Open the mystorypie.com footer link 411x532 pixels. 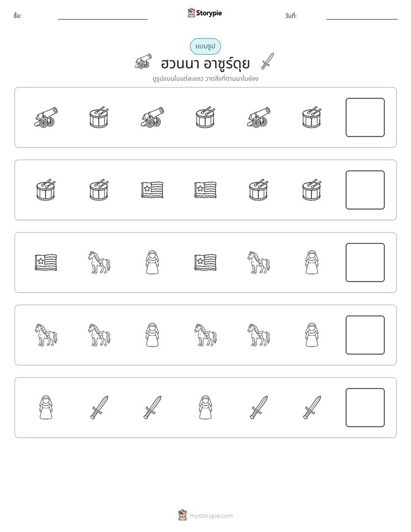coord(211,516)
